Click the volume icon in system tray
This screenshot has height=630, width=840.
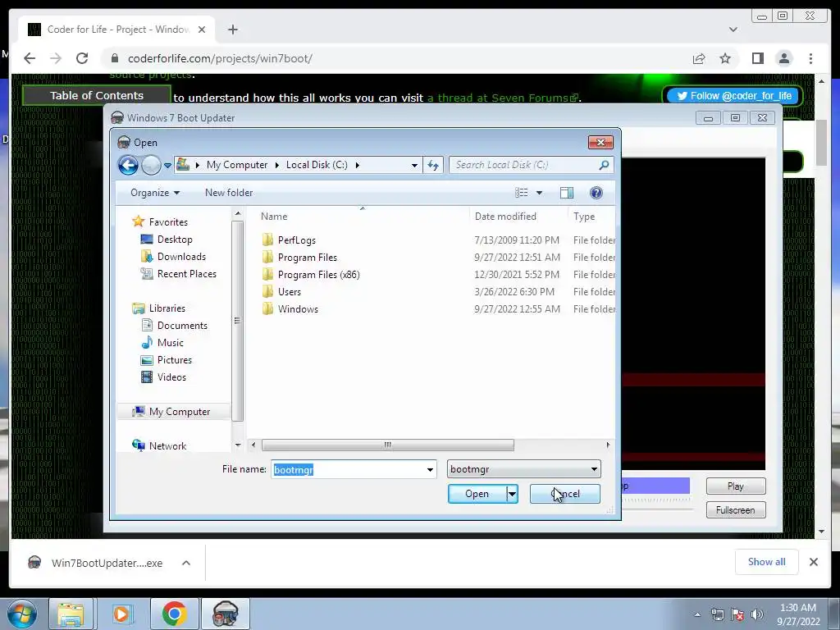coord(757,614)
